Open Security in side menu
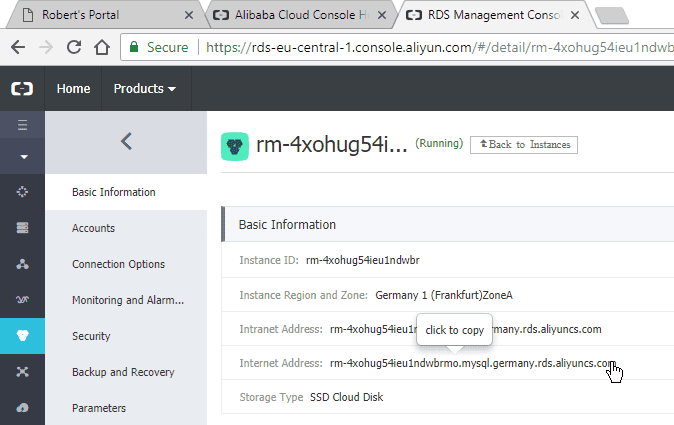The image size is (674, 425). point(91,336)
